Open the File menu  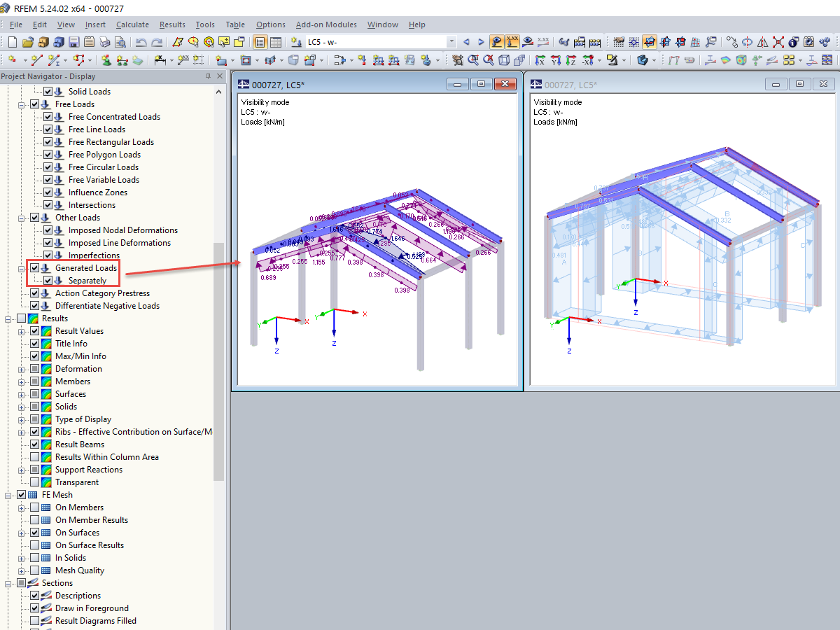click(x=15, y=24)
